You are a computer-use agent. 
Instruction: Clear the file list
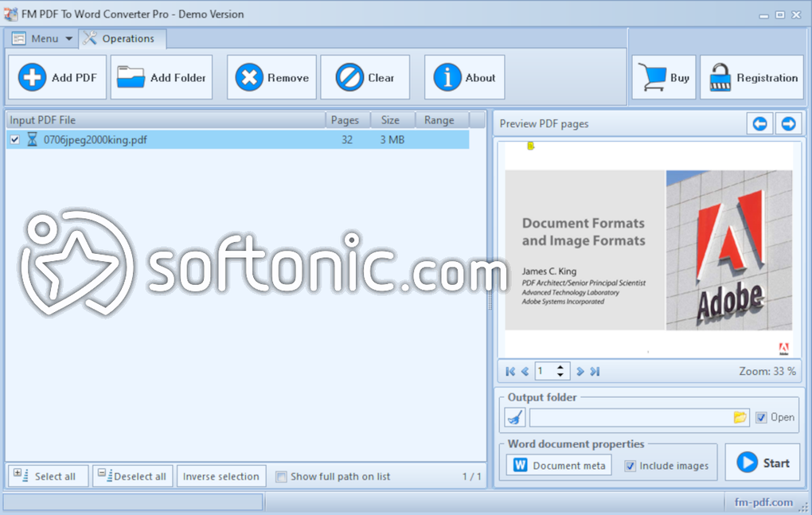pyautogui.click(x=365, y=77)
